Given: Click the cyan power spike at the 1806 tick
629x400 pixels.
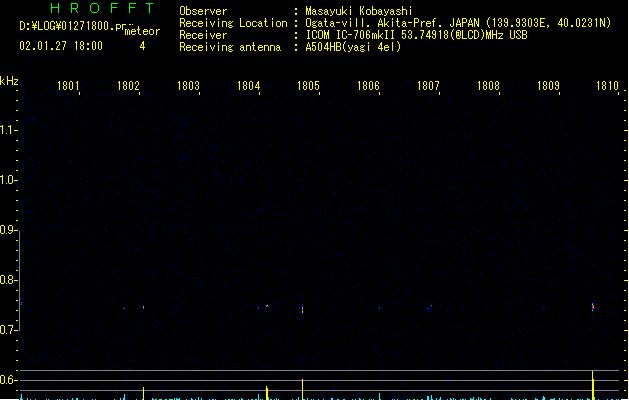Looking at the screenshot, I should tap(379, 396).
